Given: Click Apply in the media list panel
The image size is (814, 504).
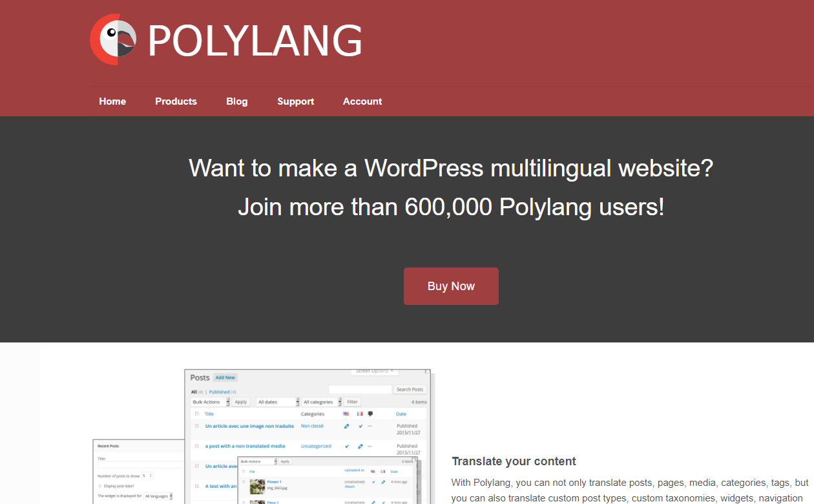Looking at the screenshot, I should click(x=285, y=461).
